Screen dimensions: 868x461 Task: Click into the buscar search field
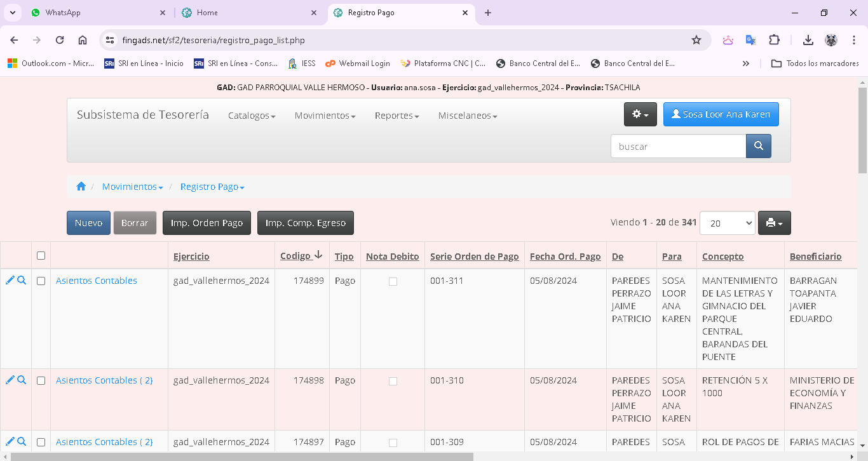point(678,146)
